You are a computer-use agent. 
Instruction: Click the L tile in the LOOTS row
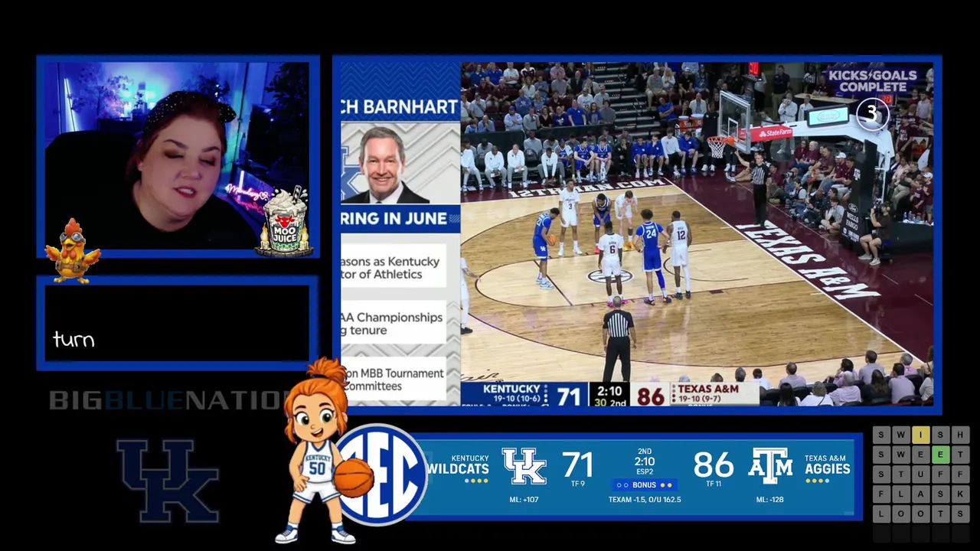point(880,514)
